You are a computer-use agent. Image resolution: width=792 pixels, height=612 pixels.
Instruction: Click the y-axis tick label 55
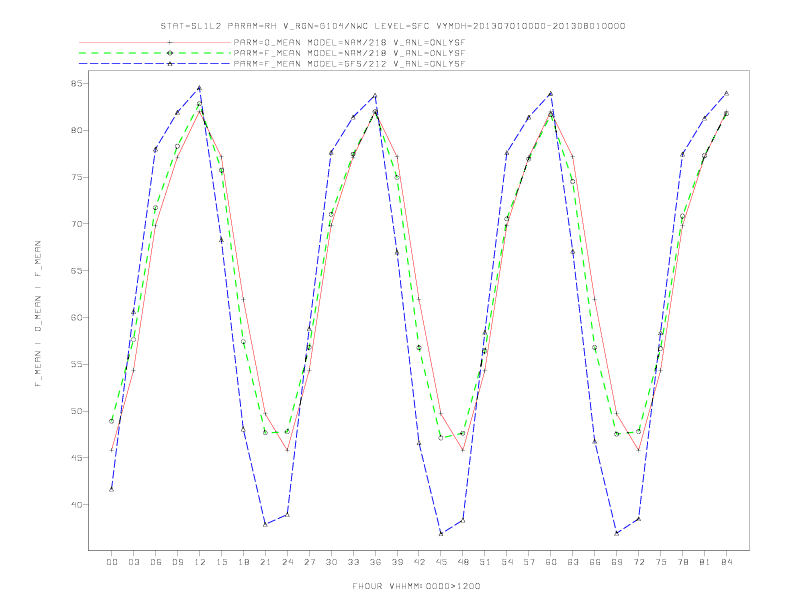pos(77,364)
